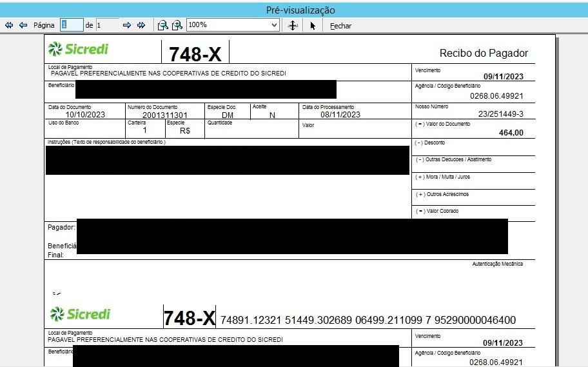This screenshot has height=367, width=588.
Task: Click the 'Autenticação Mecânica' label
Action: click(x=497, y=264)
